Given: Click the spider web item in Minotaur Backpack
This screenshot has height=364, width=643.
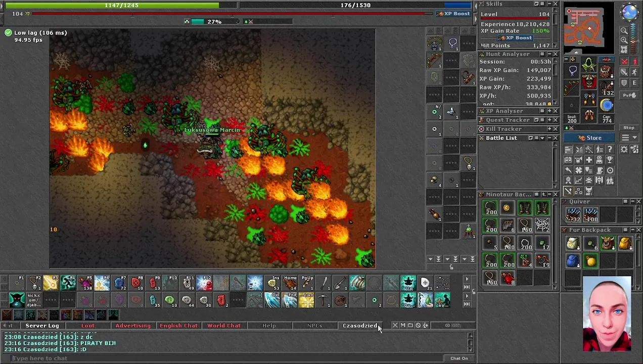Looking at the screenshot, I should click(542, 225).
